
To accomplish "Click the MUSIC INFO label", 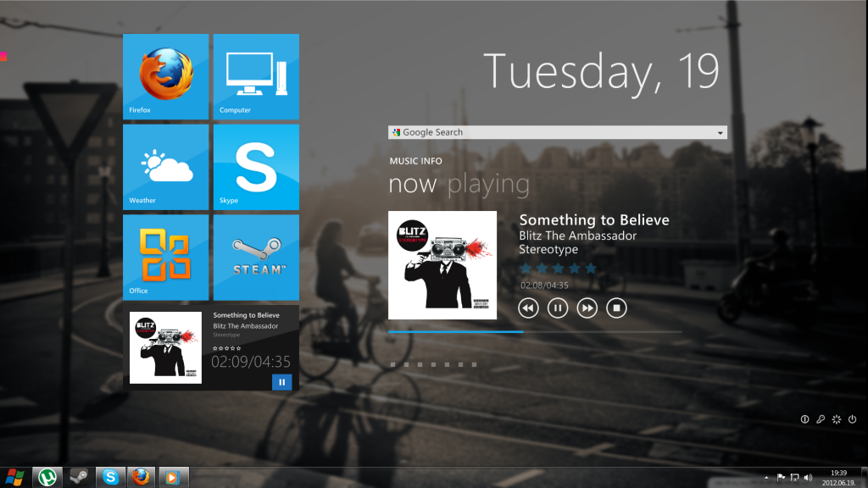I will pyautogui.click(x=415, y=161).
